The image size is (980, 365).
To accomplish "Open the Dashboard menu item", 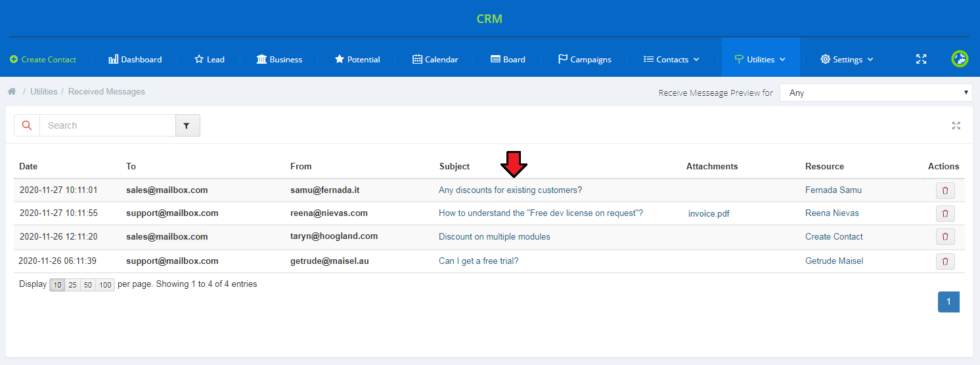I will [x=135, y=59].
